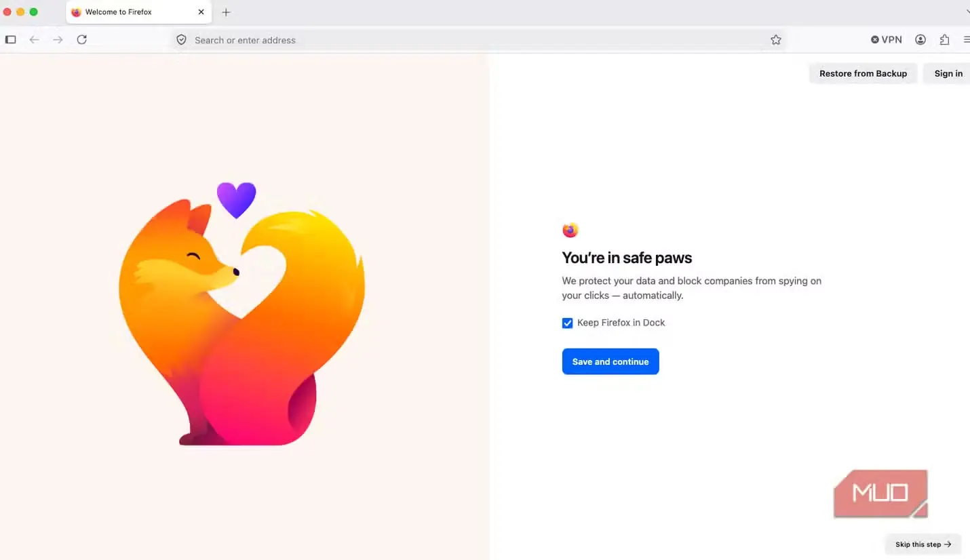Open the VPN toolbar button
The image size is (970, 560).
(x=886, y=40)
